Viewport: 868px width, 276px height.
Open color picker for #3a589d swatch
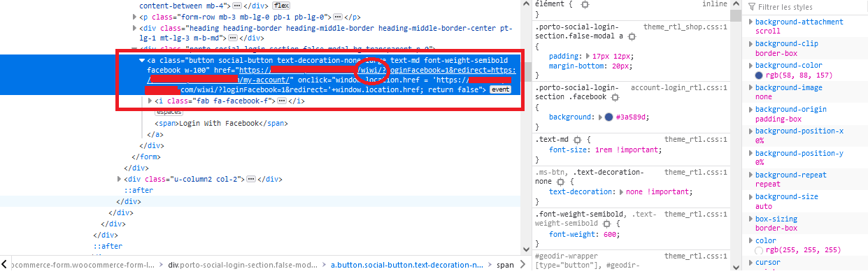609,117
